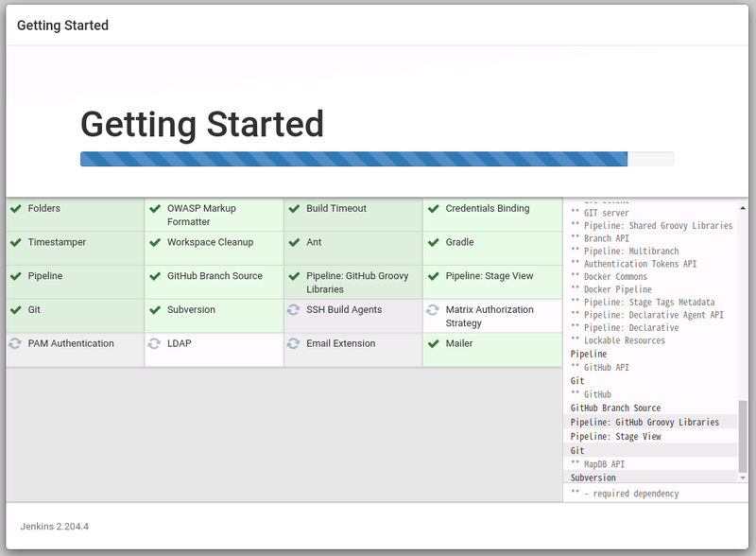Click the checkmark icon in the Pipeline plugin cell
This screenshot has height=556, width=756.
[16, 276]
